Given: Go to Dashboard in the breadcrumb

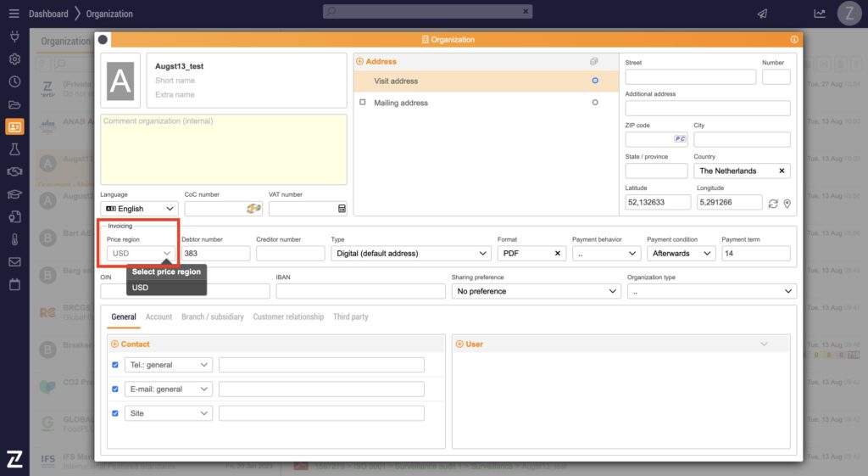Looking at the screenshot, I should tap(48, 14).
